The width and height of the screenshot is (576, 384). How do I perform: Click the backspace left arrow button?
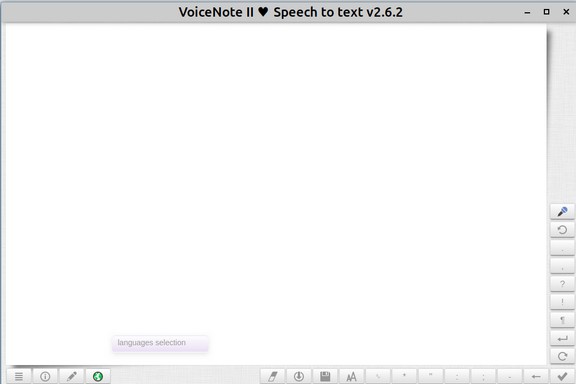pos(536,376)
